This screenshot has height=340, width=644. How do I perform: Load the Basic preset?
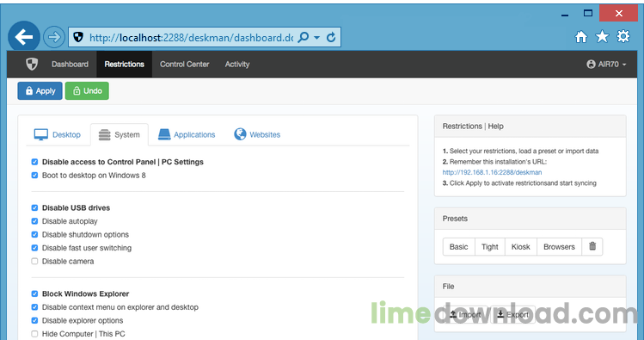coord(459,247)
